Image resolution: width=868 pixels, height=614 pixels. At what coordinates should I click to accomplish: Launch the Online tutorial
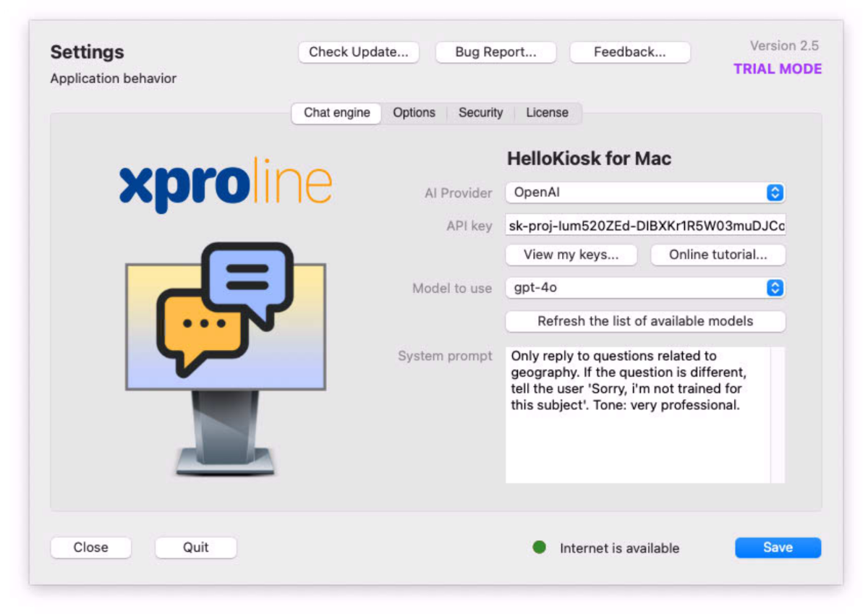point(718,255)
